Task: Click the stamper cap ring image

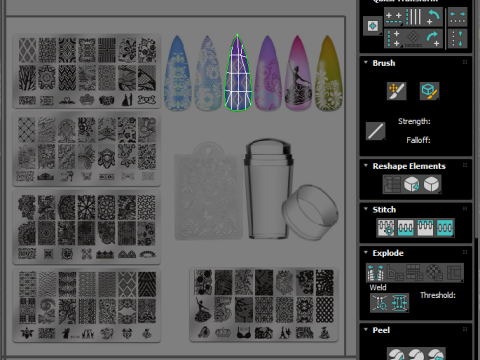Action: pos(310,212)
